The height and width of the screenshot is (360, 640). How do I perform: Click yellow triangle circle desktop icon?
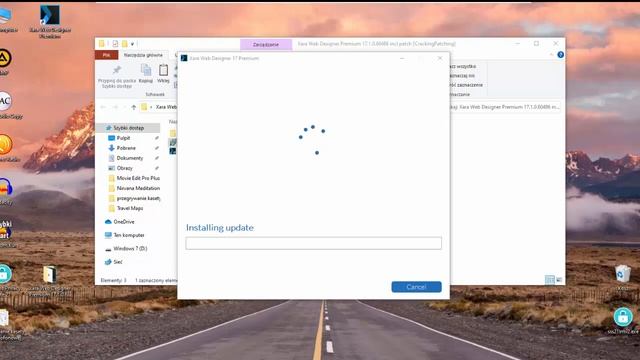(x=4, y=58)
